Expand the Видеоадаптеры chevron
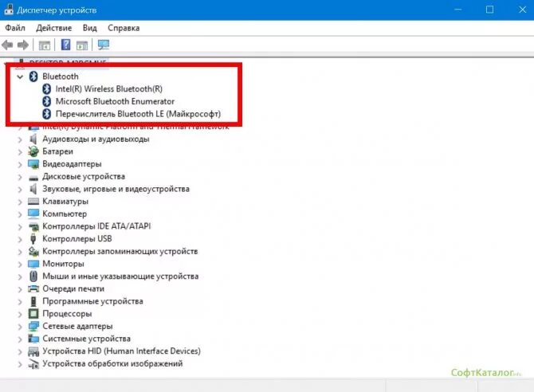The image size is (534, 392). click(x=20, y=164)
